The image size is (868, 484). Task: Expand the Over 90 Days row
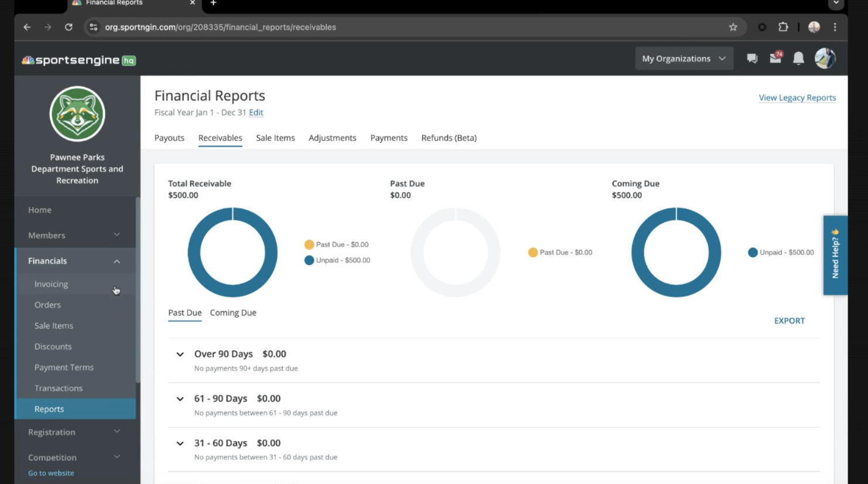[180, 355]
